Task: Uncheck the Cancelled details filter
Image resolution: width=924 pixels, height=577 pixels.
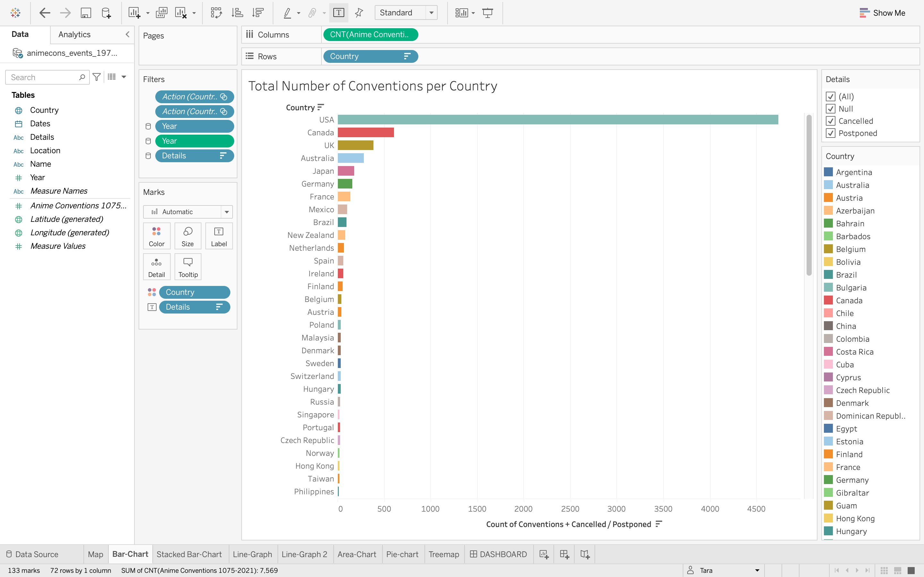Action: [x=830, y=121]
